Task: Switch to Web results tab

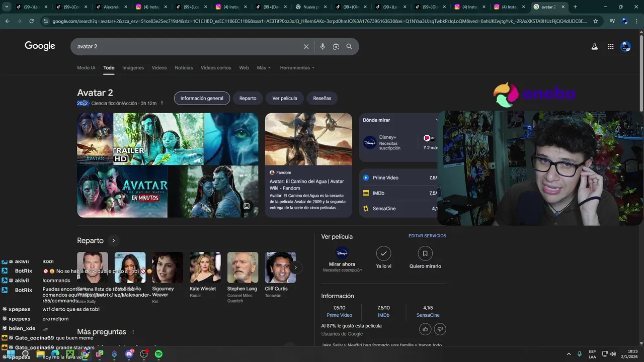Action: coord(244,68)
